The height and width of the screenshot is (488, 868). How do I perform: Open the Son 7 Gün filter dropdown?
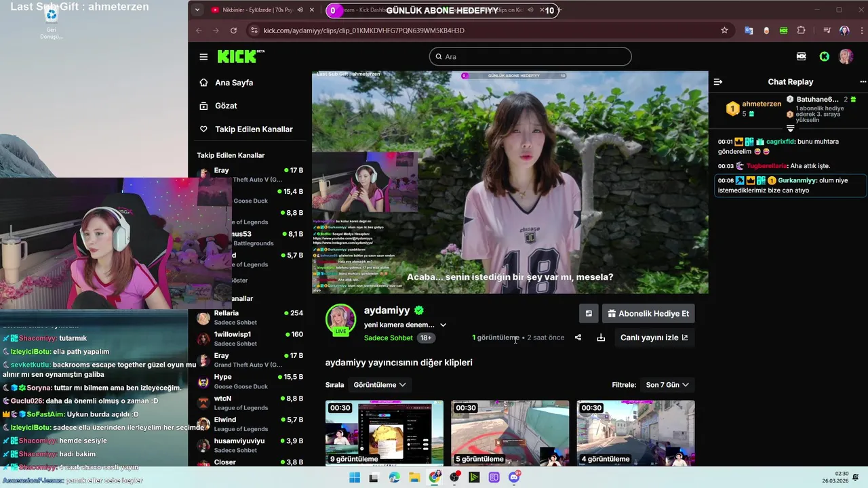pos(667,385)
